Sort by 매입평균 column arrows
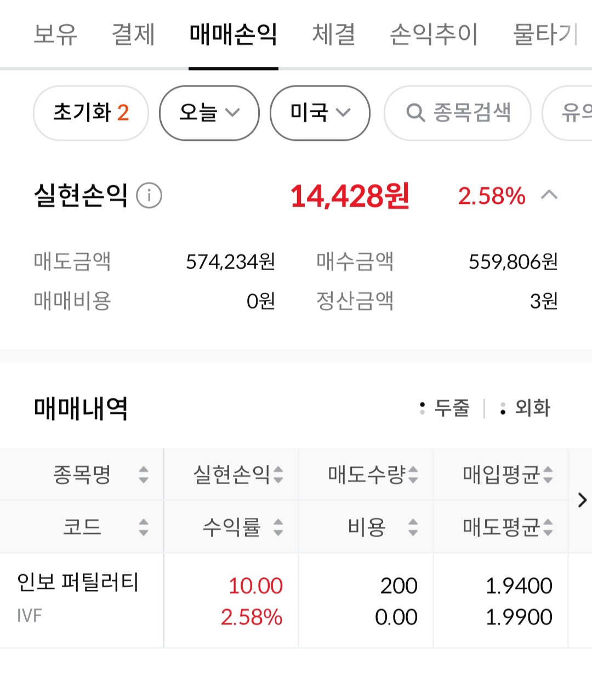Image resolution: width=592 pixels, height=700 pixels. pos(548,475)
